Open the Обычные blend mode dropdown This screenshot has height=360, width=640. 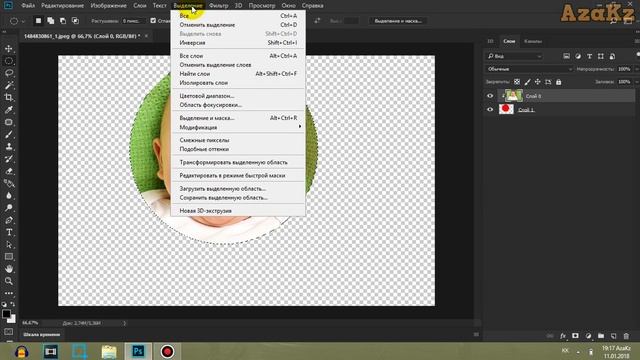529,69
